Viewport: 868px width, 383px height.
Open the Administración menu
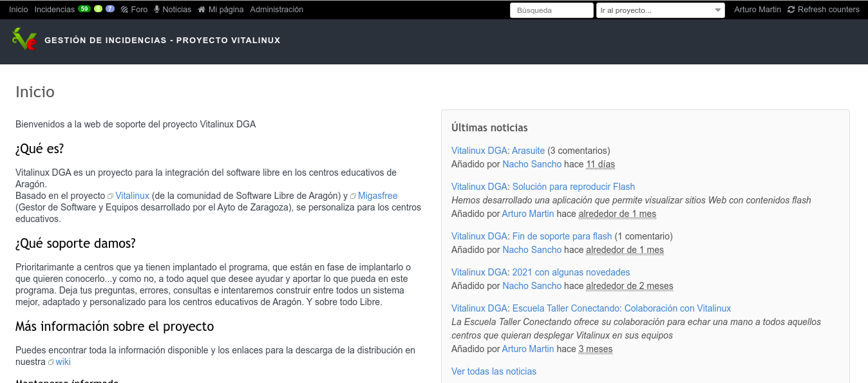[x=277, y=10]
